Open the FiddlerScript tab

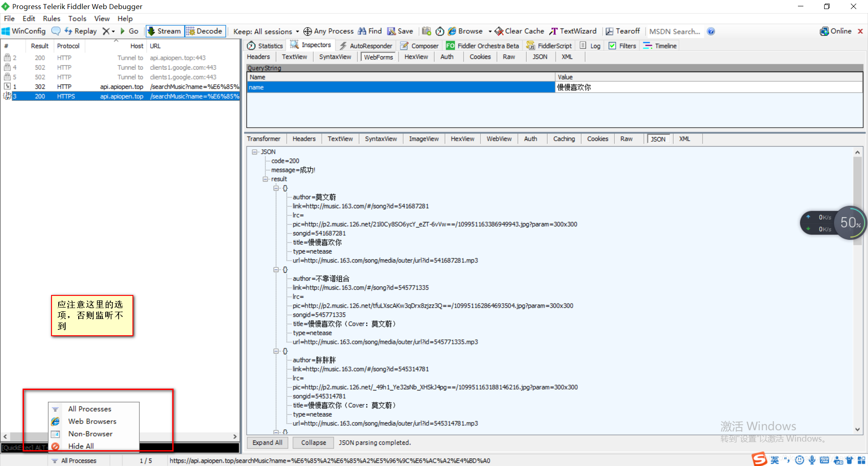click(x=549, y=46)
